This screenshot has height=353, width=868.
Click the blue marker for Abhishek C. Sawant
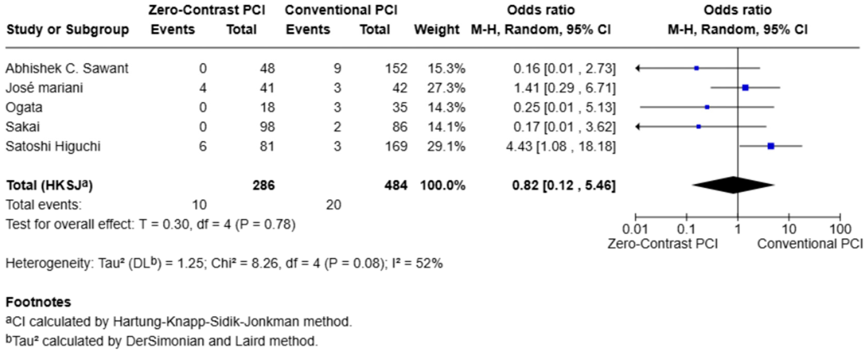(x=697, y=68)
